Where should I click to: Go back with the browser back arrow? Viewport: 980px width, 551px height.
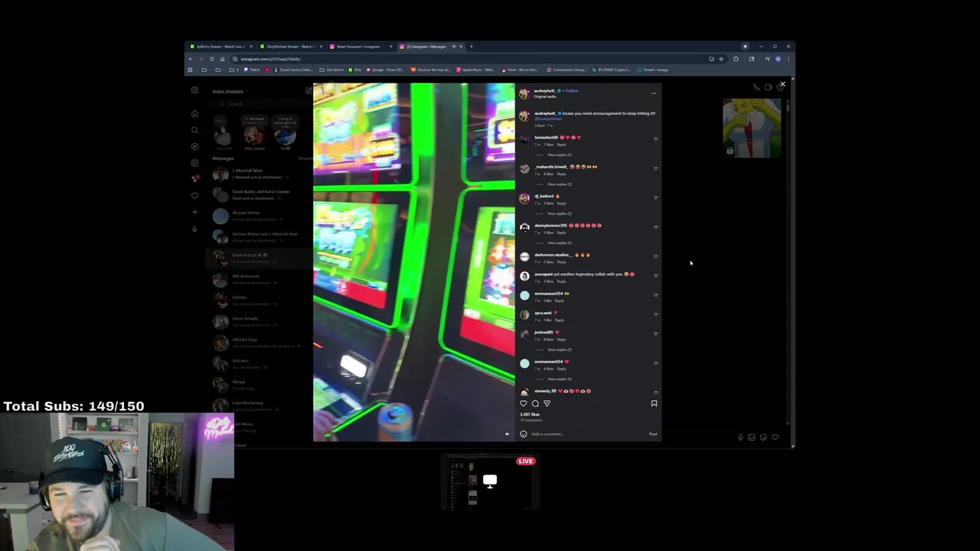(x=191, y=59)
